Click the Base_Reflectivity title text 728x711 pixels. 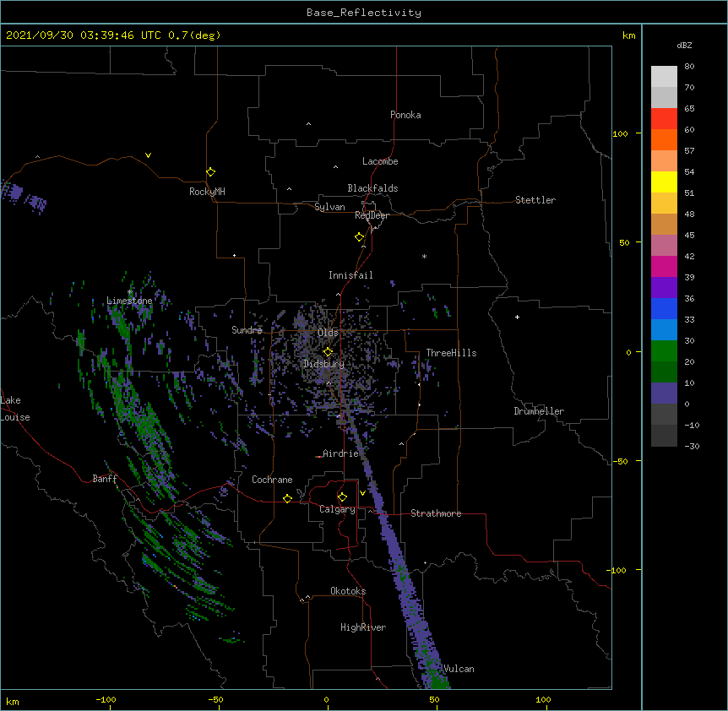(x=364, y=13)
